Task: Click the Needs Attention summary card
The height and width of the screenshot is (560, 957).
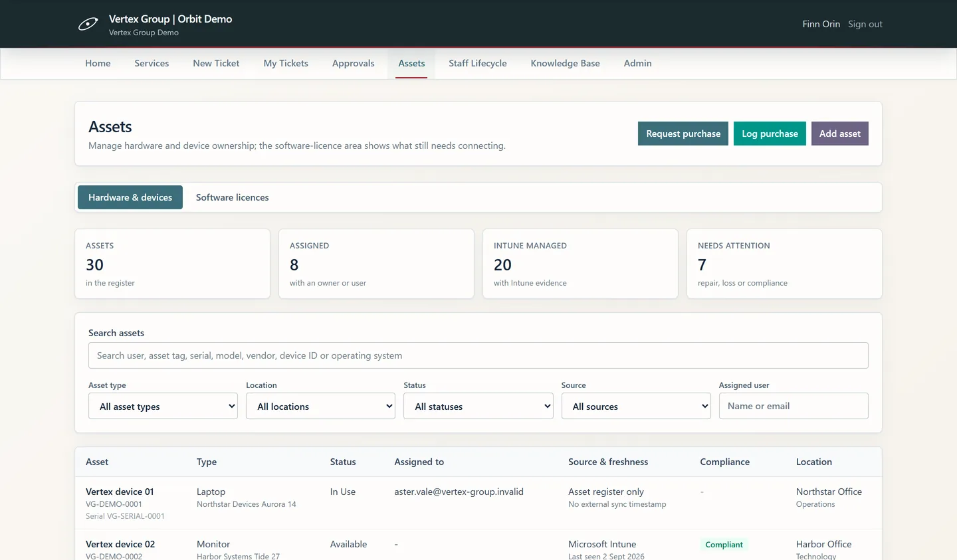Action: pos(784,264)
